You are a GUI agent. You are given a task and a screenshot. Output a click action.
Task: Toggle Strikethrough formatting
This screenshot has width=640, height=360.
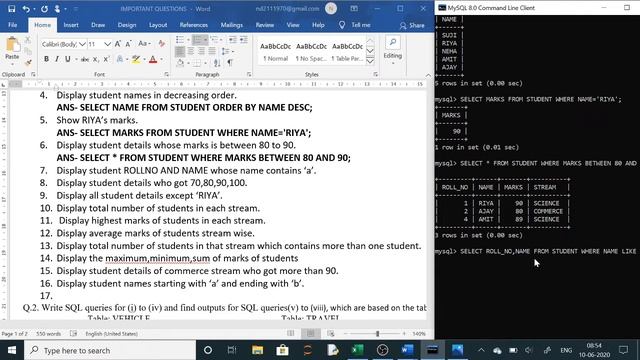click(x=85, y=60)
